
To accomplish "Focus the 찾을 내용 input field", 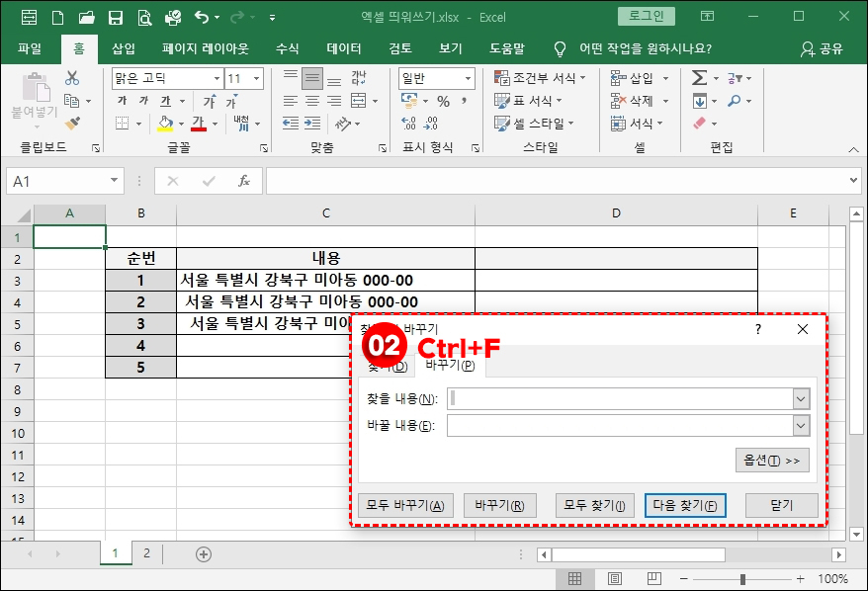I will 621,398.
